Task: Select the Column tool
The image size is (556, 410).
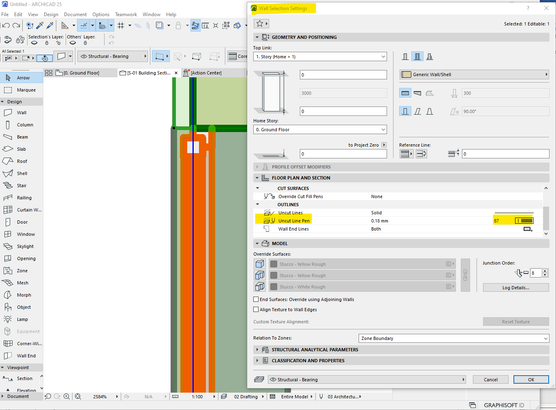Action: [x=21, y=125]
